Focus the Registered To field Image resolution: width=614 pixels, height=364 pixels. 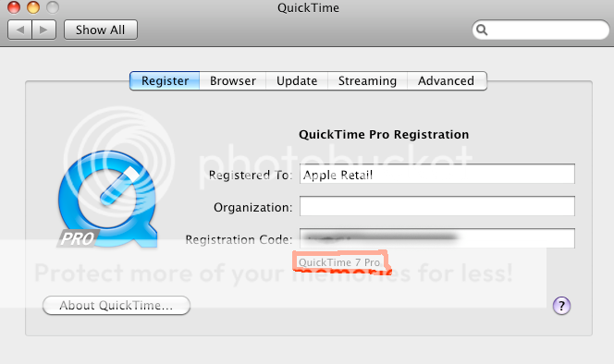[x=437, y=175]
